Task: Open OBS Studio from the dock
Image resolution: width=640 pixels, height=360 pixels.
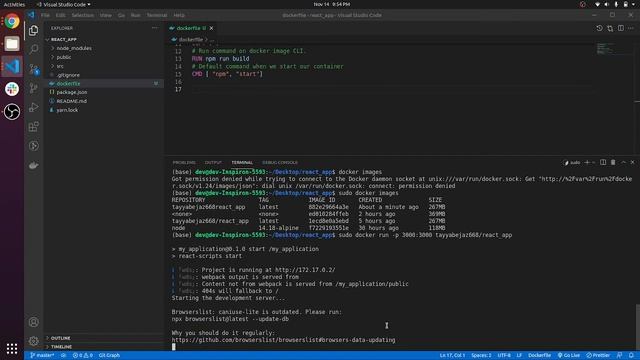Action: 12,111
